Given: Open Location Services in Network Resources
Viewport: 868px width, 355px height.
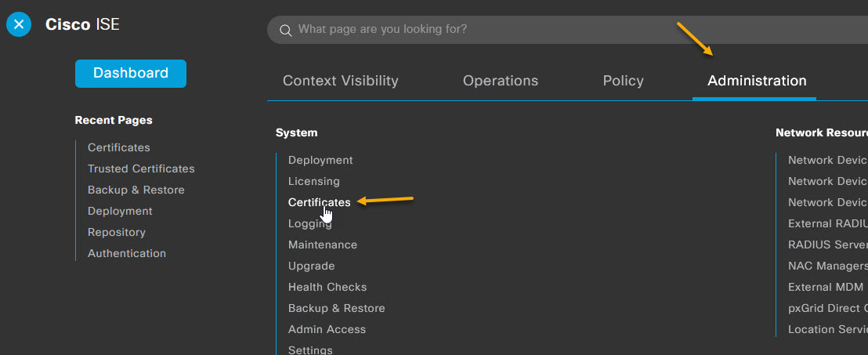Looking at the screenshot, I should tap(828, 329).
